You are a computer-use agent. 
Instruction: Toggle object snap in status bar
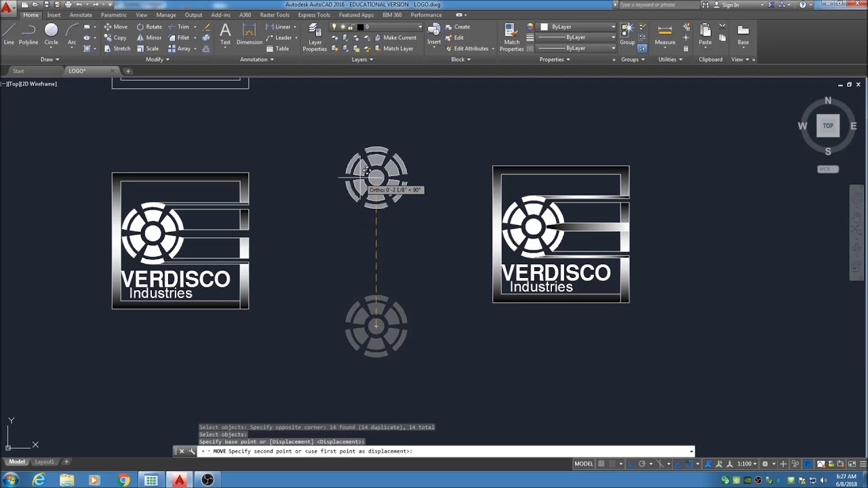(x=689, y=464)
